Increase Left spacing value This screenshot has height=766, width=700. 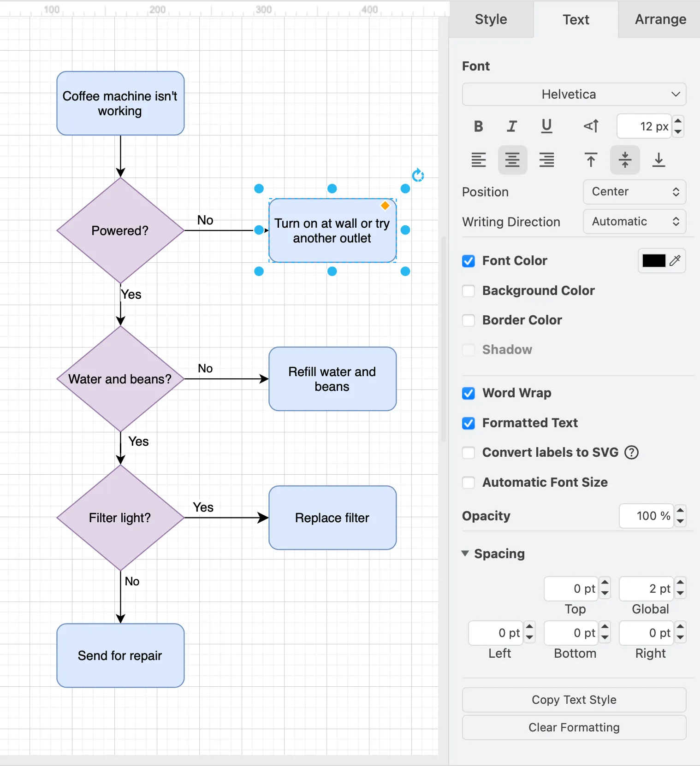529,627
